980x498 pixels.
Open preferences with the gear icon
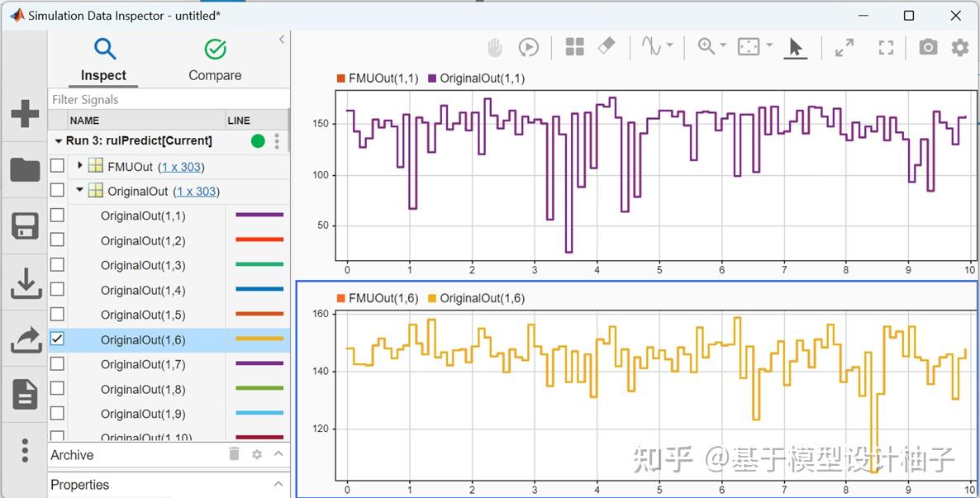[960, 47]
